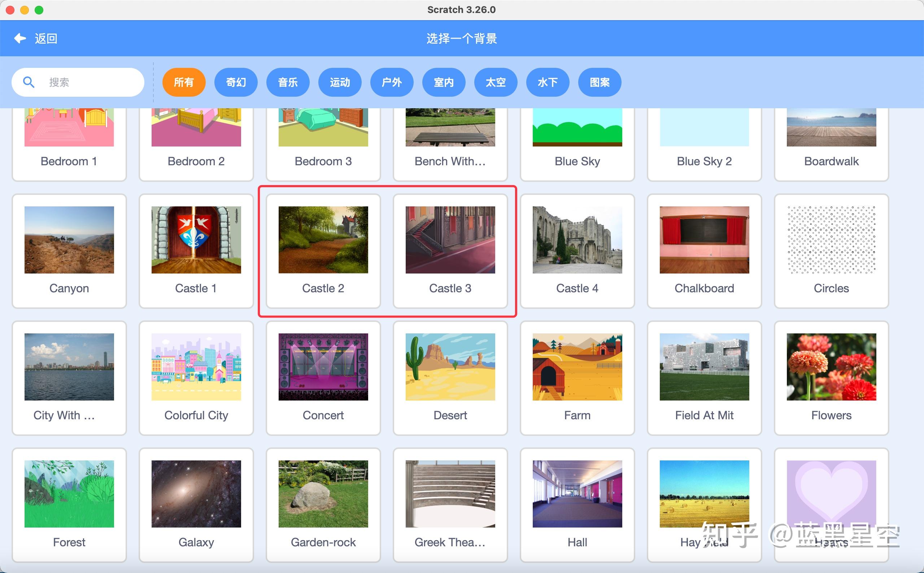Viewport: 924px width, 573px height.
Task: Open the 运动 sports category
Action: click(340, 82)
